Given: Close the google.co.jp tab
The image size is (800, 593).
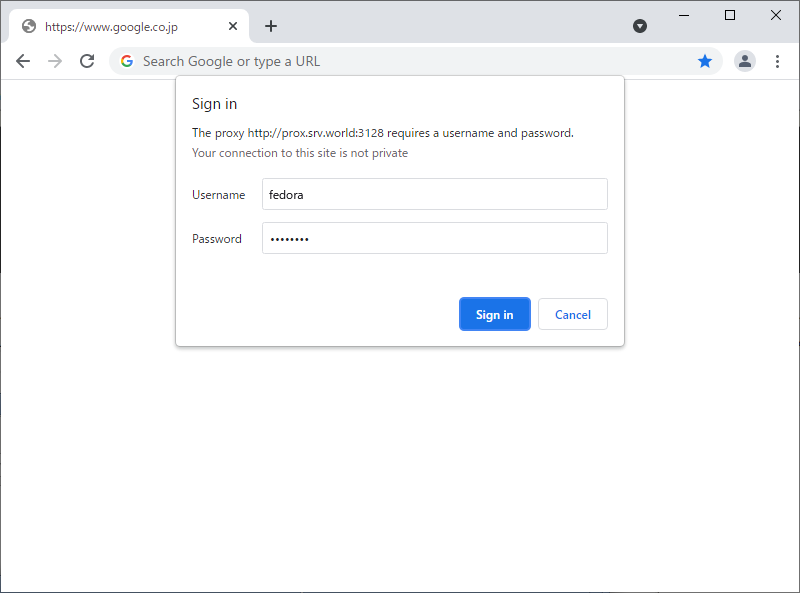Looking at the screenshot, I should coord(233,26).
